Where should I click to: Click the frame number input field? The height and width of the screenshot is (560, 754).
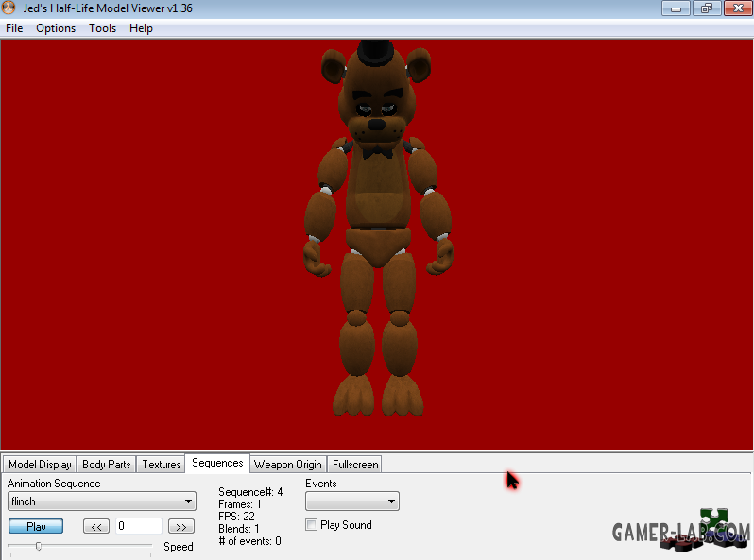tap(139, 526)
